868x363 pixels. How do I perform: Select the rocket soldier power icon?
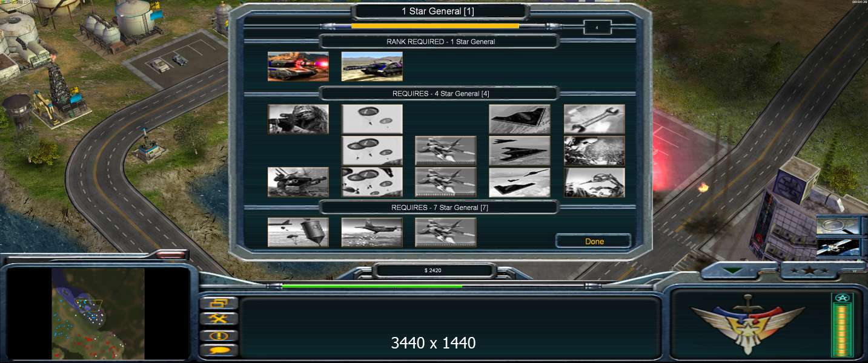pyautogui.click(x=299, y=182)
